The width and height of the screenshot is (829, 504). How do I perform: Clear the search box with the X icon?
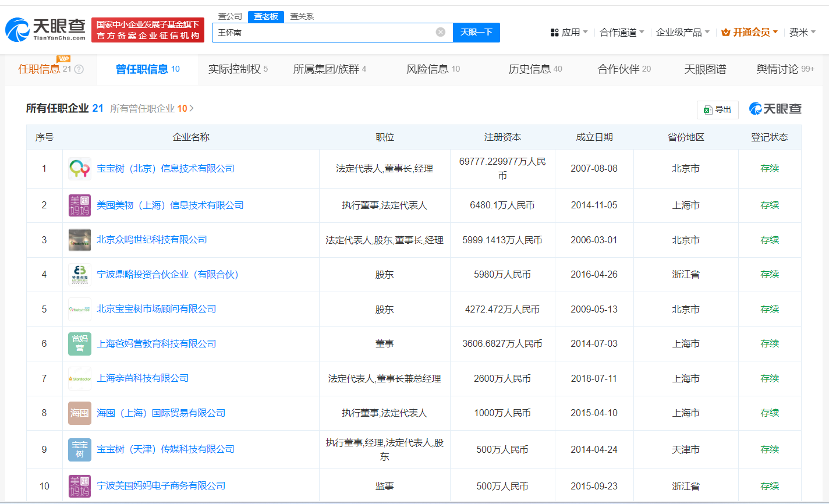click(440, 33)
